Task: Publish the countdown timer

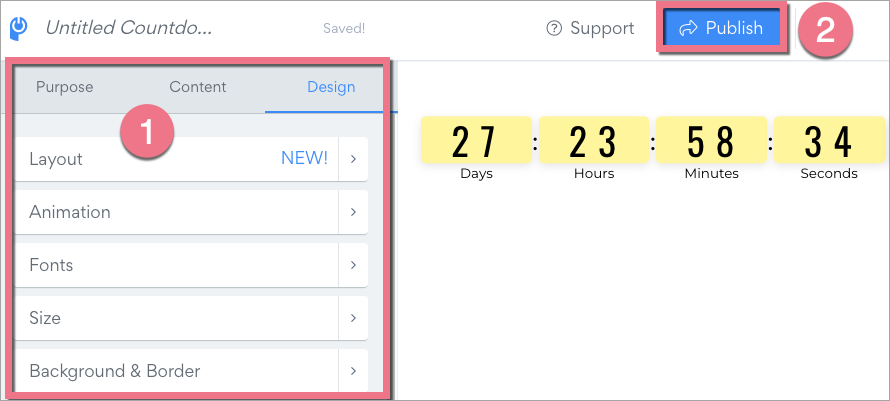Action: (722, 28)
